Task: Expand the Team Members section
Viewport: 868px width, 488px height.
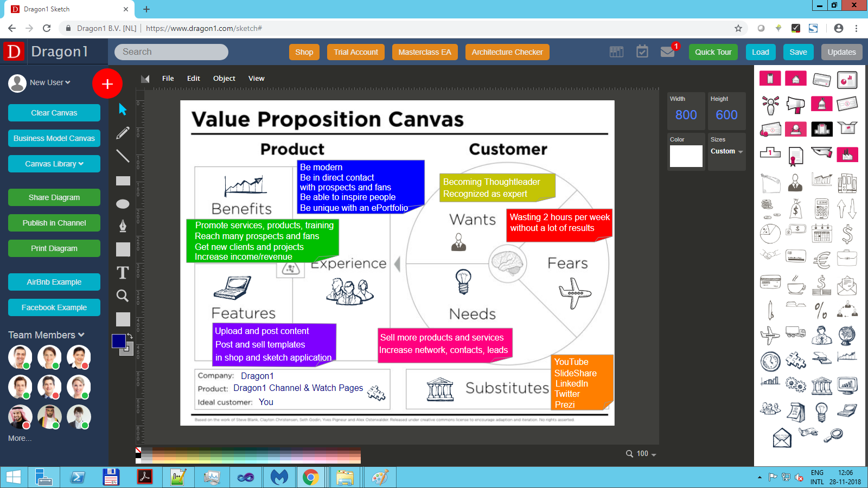Action: (46, 335)
